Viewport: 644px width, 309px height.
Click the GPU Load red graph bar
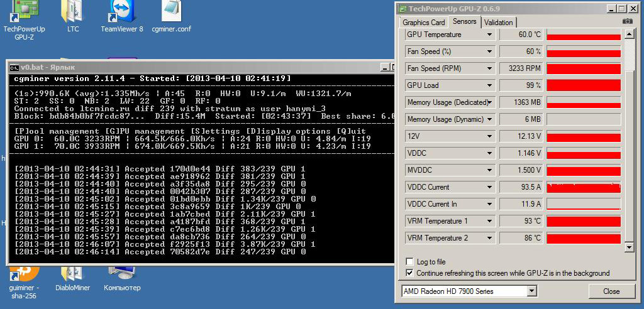point(583,85)
